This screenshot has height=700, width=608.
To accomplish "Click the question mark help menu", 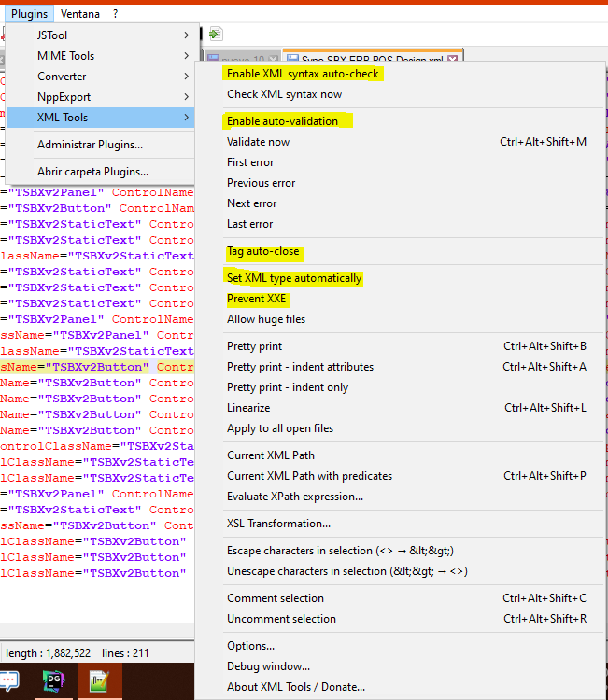I will [x=116, y=14].
